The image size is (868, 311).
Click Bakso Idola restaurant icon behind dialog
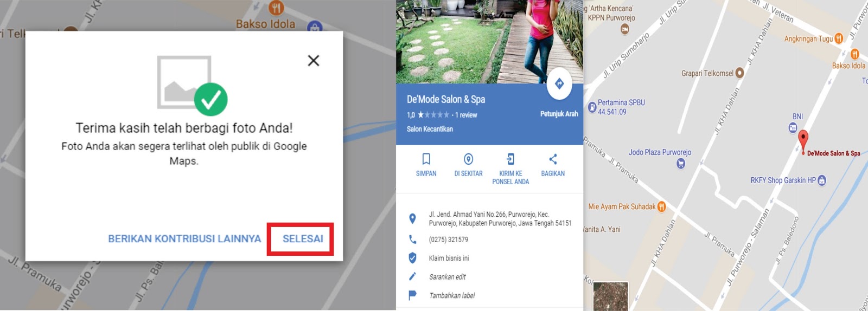pyautogui.click(x=277, y=8)
